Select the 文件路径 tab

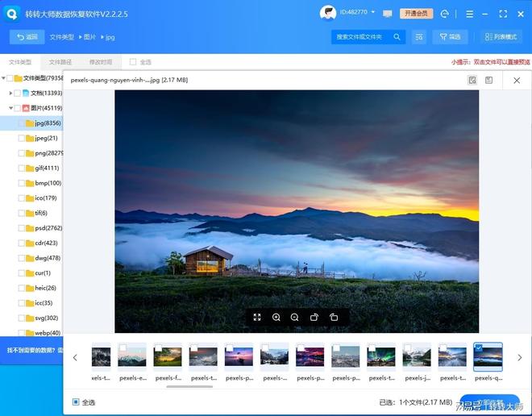pyautogui.click(x=60, y=62)
